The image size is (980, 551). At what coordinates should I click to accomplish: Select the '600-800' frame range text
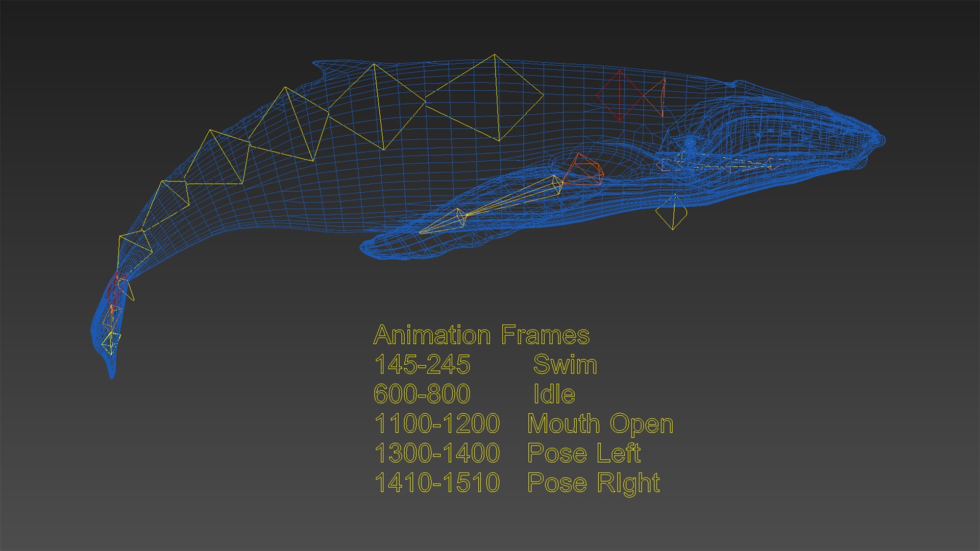pos(422,394)
